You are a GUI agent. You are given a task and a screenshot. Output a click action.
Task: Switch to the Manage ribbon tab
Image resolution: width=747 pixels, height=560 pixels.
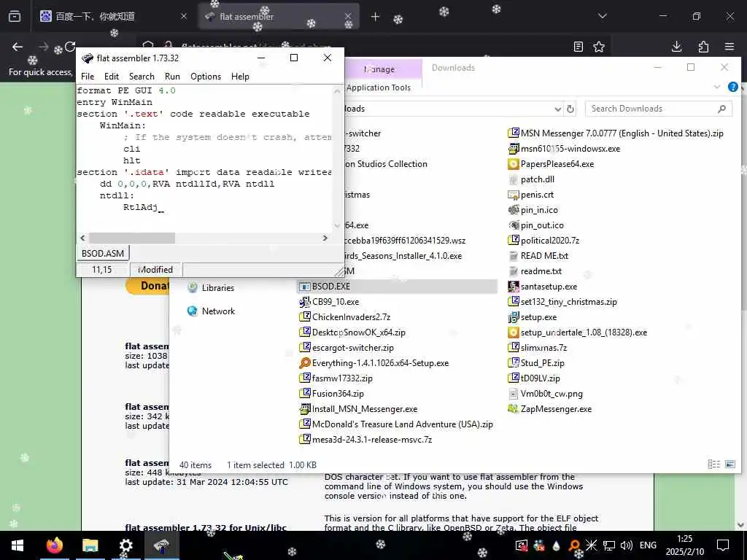click(x=379, y=69)
